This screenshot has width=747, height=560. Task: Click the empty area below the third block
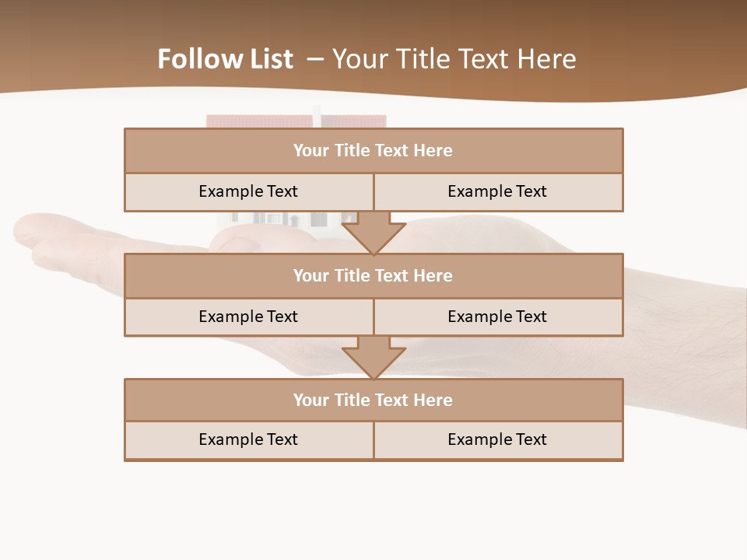(373, 506)
